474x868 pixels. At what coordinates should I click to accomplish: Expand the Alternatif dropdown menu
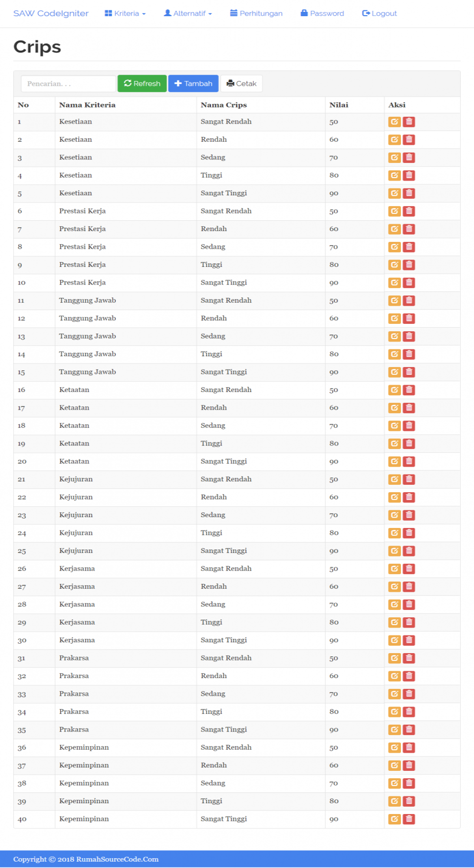click(x=188, y=13)
